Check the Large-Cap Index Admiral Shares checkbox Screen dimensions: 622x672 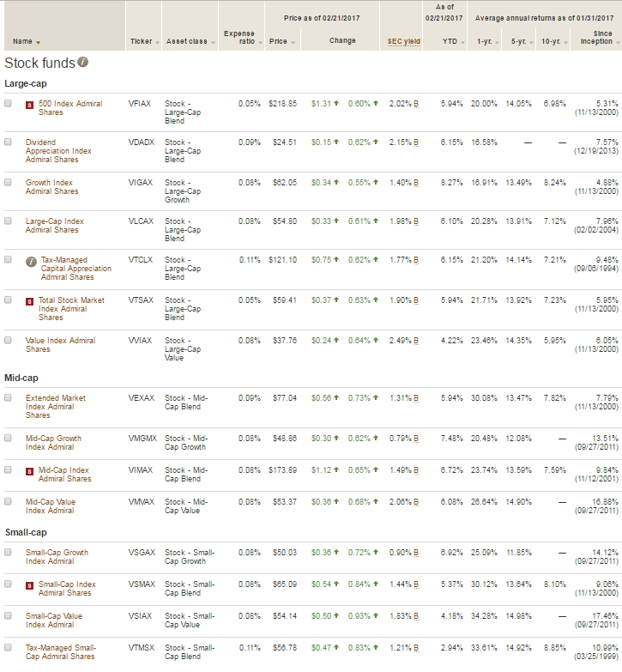point(8,221)
